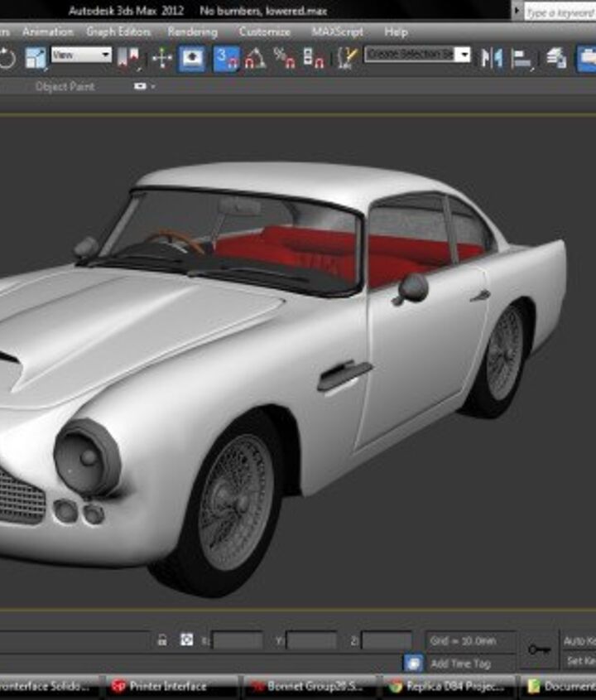Toggle Percent Snap on the toolbar
The image size is (596, 700).
(x=284, y=58)
